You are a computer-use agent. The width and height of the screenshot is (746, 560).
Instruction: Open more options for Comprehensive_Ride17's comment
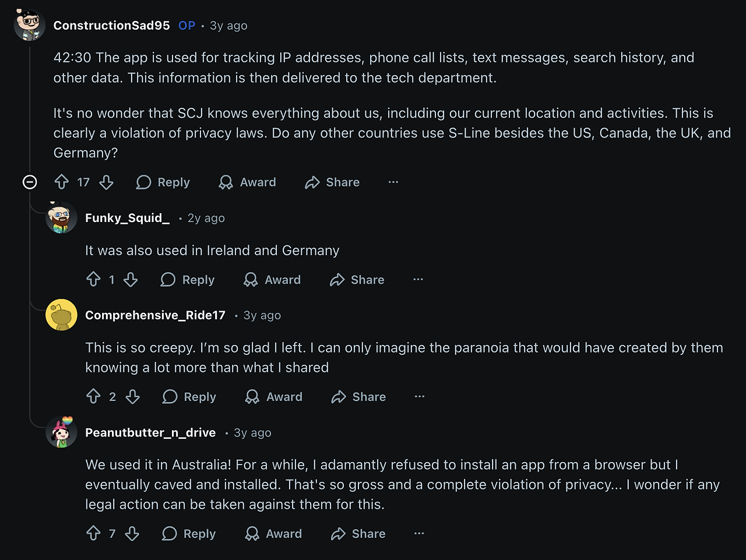tap(420, 396)
